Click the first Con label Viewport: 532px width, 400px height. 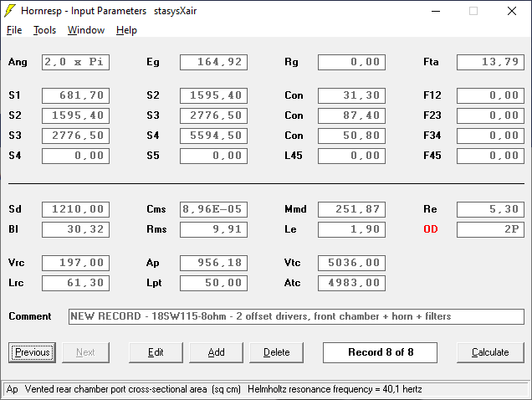click(294, 95)
